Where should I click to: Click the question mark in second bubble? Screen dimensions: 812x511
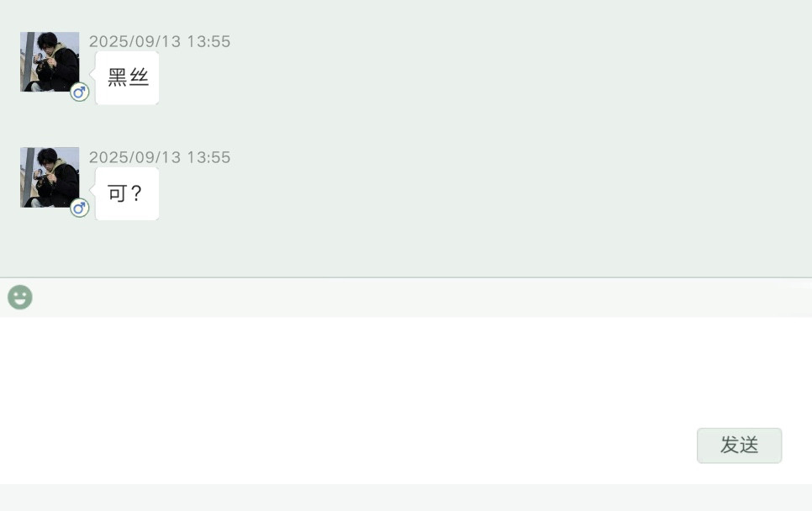136,193
